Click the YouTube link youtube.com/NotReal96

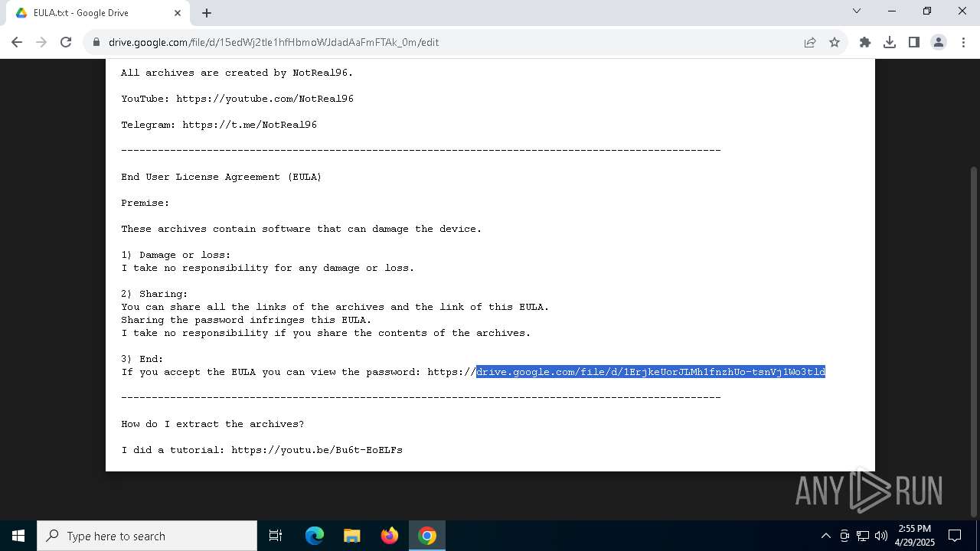point(265,99)
